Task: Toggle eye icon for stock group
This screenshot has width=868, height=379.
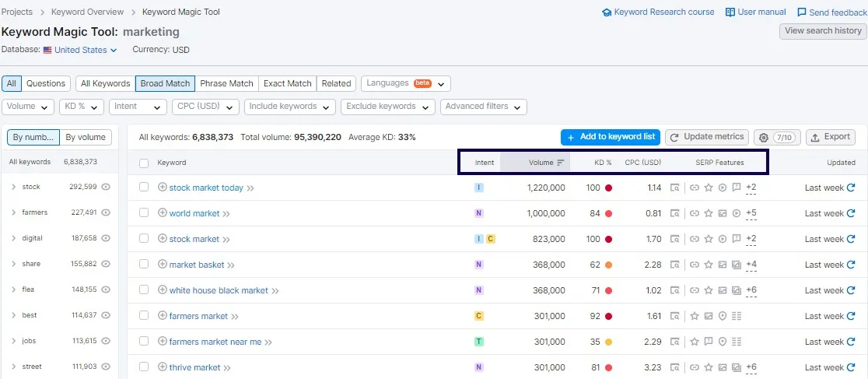Action: pyautogui.click(x=106, y=187)
